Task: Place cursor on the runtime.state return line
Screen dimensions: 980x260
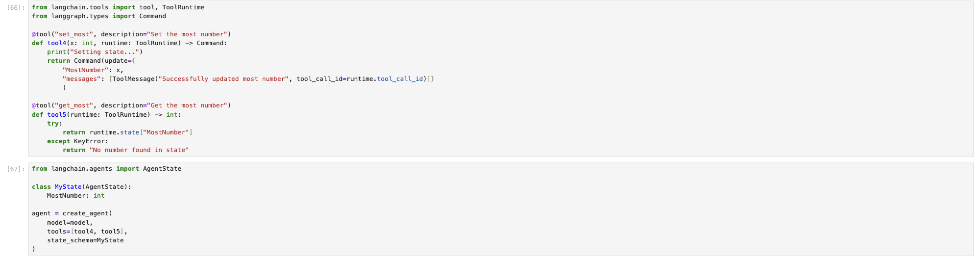Action: click(x=127, y=132)
